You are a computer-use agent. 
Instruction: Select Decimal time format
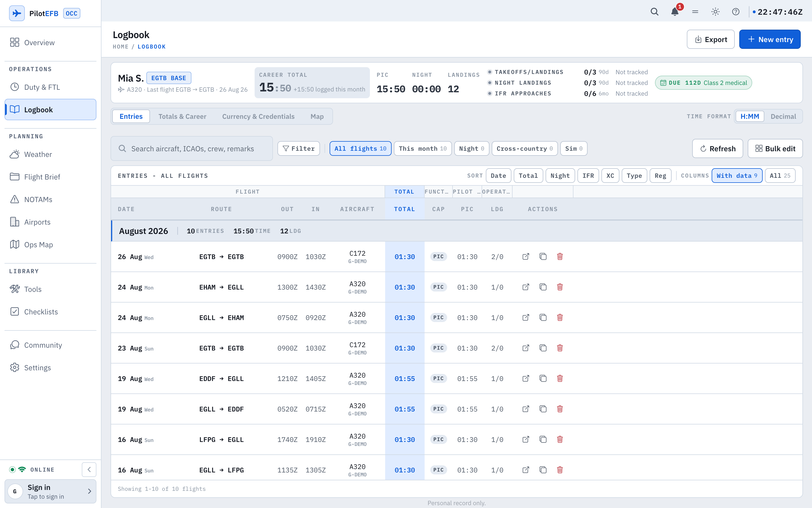[783, 116]
